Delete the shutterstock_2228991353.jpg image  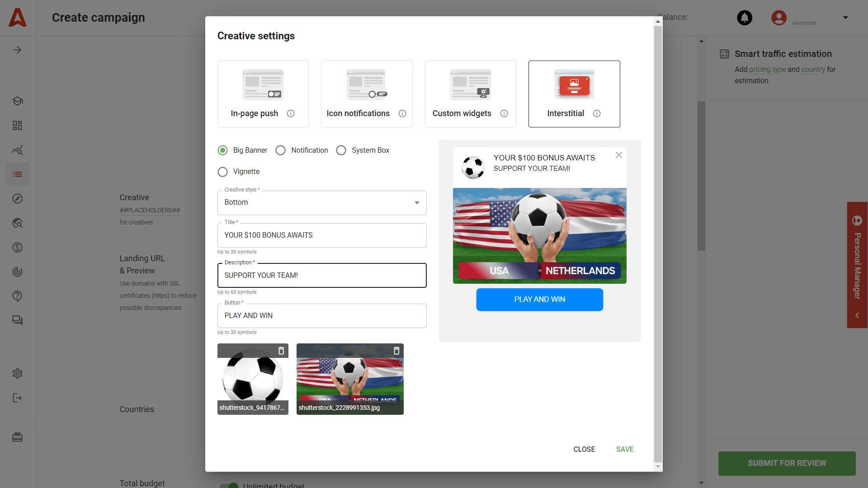[396, 351]
